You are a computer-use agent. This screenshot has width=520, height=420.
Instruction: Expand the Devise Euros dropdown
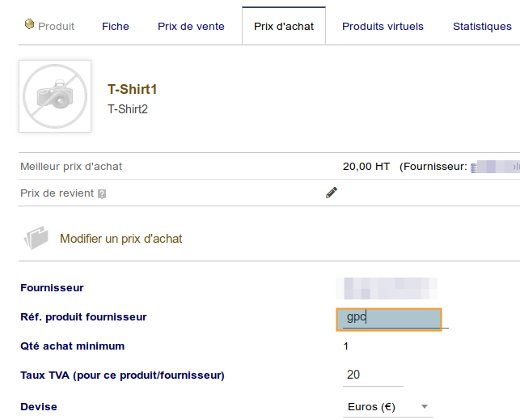(x=388, y=407)
